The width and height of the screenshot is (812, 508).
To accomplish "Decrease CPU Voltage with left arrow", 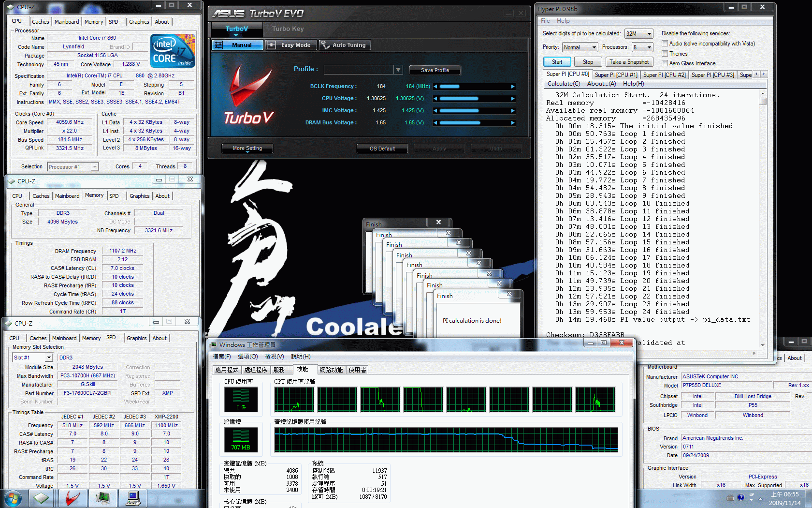I will pyautogui.click(x=435, y=99).
